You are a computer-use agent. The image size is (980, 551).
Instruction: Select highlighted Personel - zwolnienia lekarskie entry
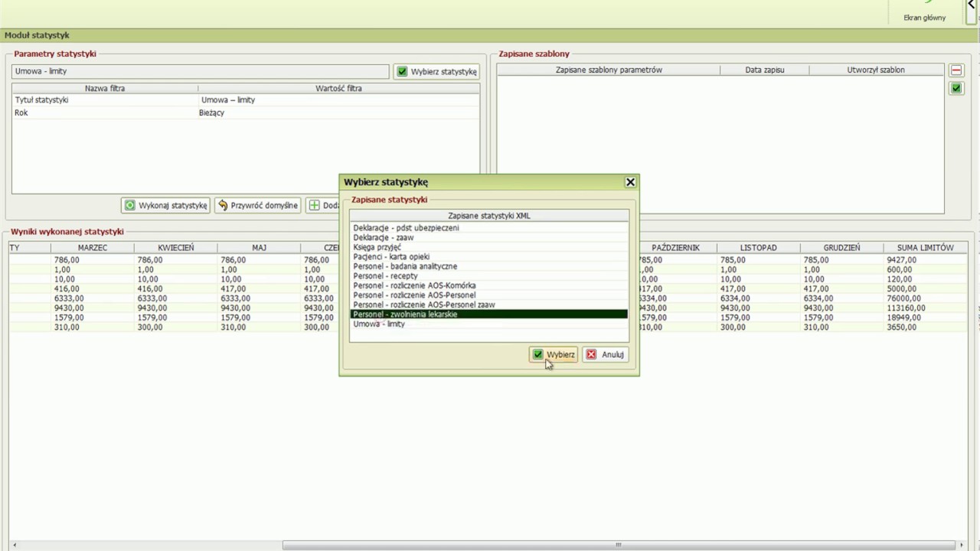tap(488, 314)
